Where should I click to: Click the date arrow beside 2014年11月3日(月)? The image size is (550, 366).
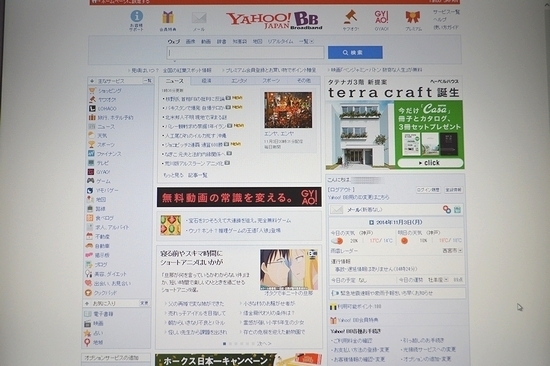point(371,222)
